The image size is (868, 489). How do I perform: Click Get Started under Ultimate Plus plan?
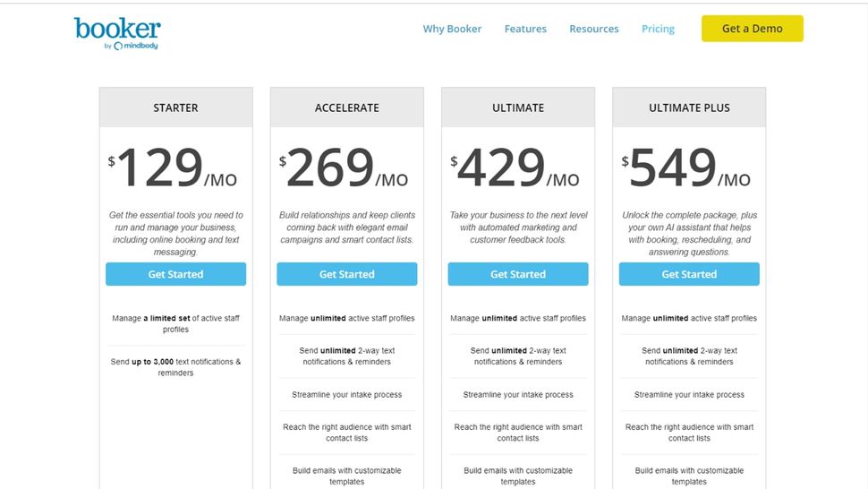(x=689, y=274)
